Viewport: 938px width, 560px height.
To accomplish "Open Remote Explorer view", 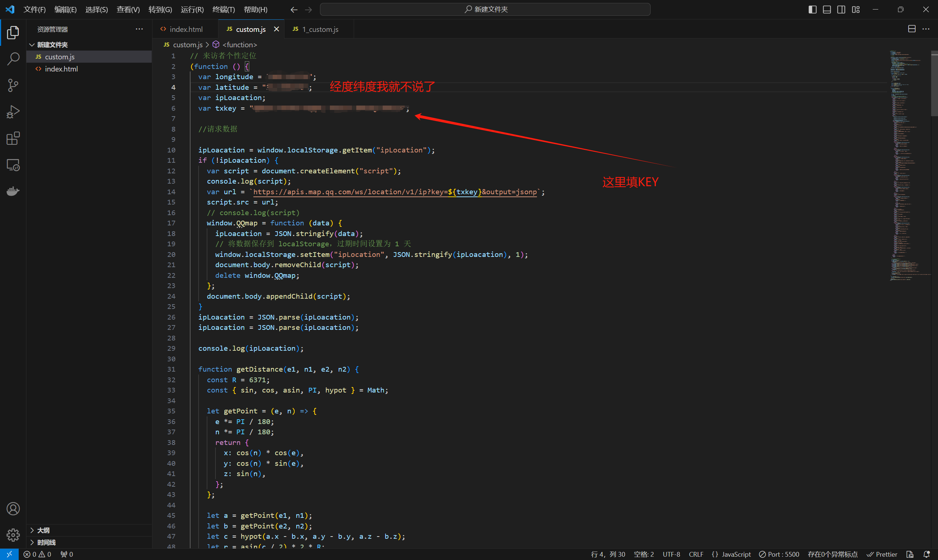I will pos(13,165).
